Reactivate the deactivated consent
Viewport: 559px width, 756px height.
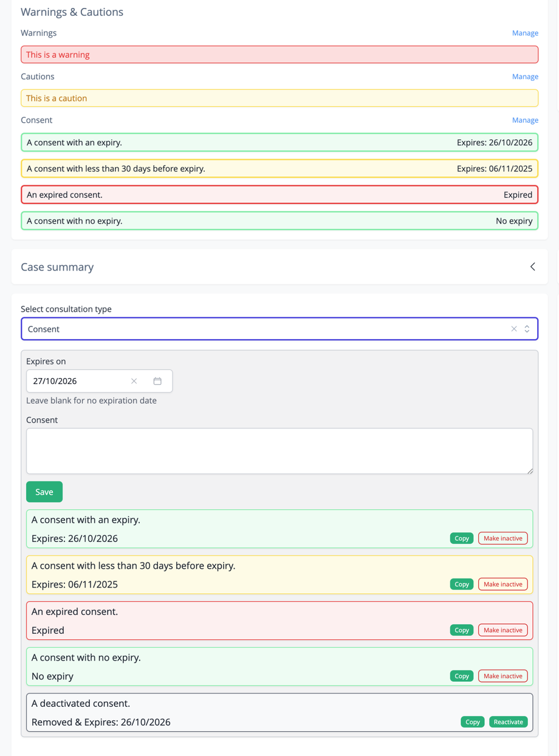tap(508, 722)
